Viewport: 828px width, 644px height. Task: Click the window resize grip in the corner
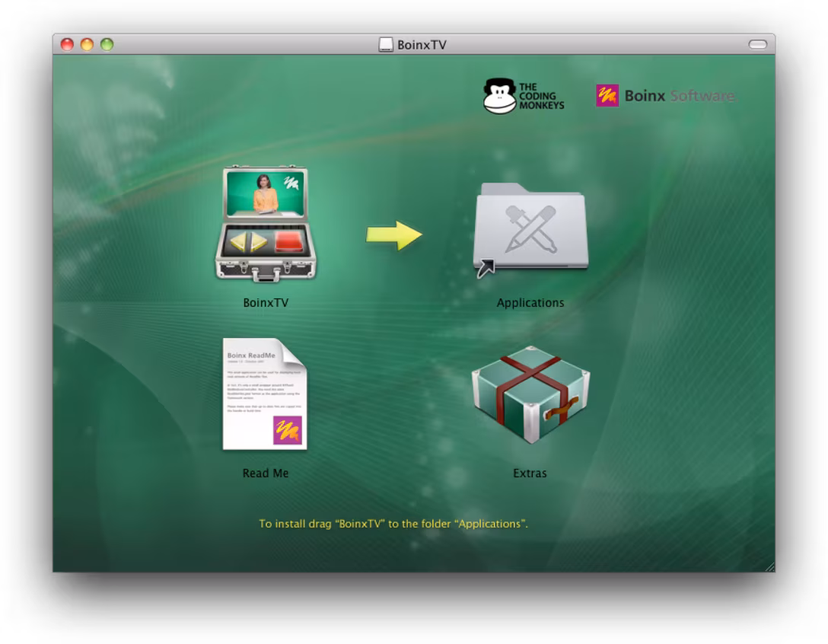pos(770,567)
